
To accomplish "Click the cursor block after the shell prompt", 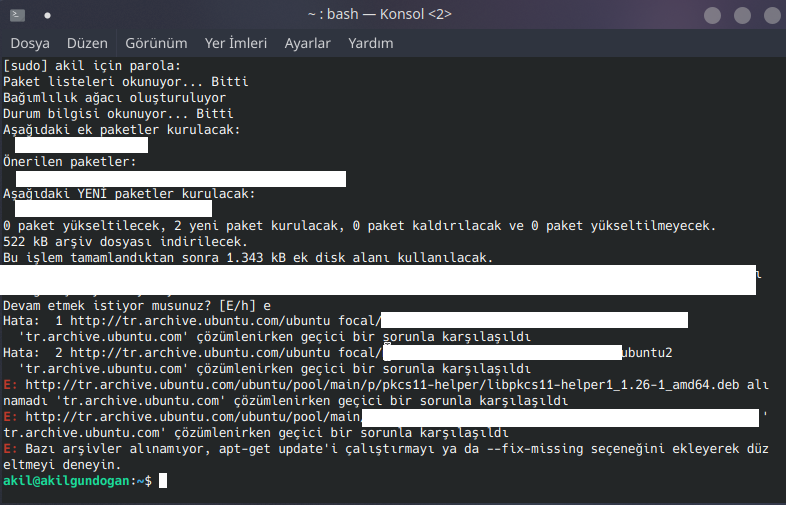I will point(163,481).
